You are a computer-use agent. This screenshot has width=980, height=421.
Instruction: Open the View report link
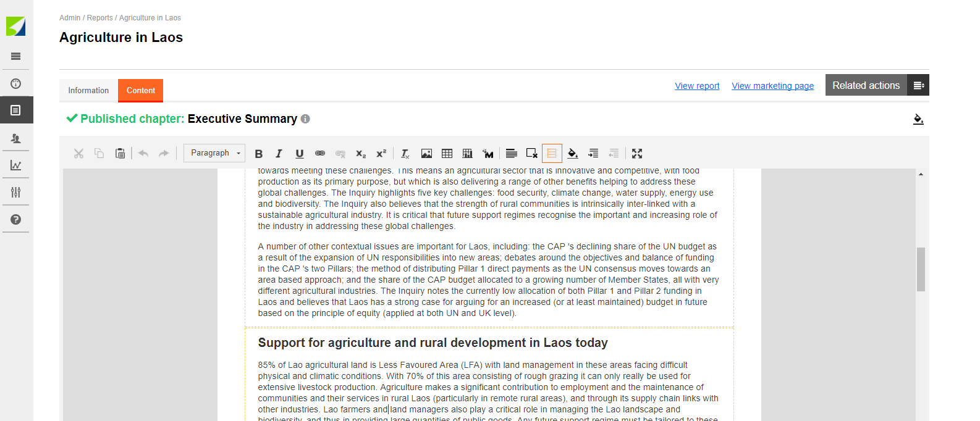(697, 86)
